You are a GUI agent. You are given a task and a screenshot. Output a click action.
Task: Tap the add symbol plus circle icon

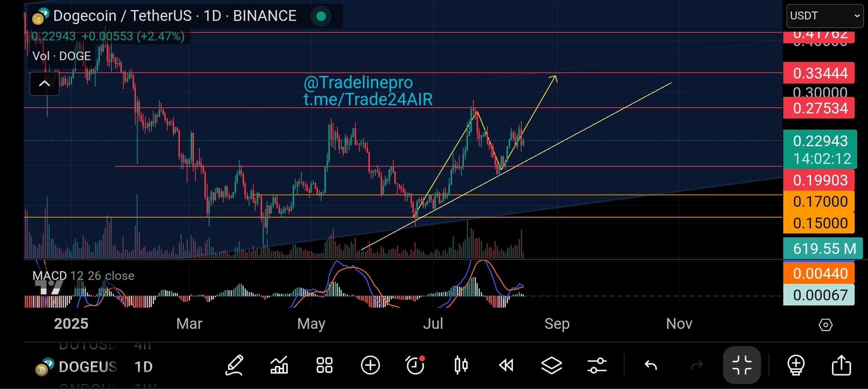tap(370, 365)
